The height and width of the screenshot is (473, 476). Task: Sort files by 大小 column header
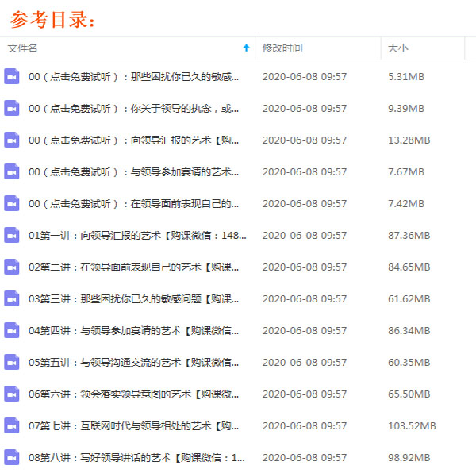click(x=397, y=48)
